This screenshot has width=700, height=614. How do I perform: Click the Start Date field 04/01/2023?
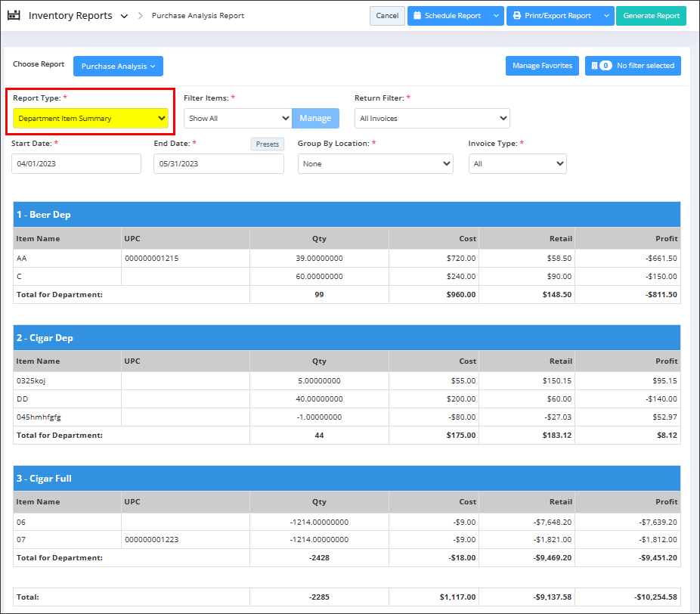click(x=76, y=164)
